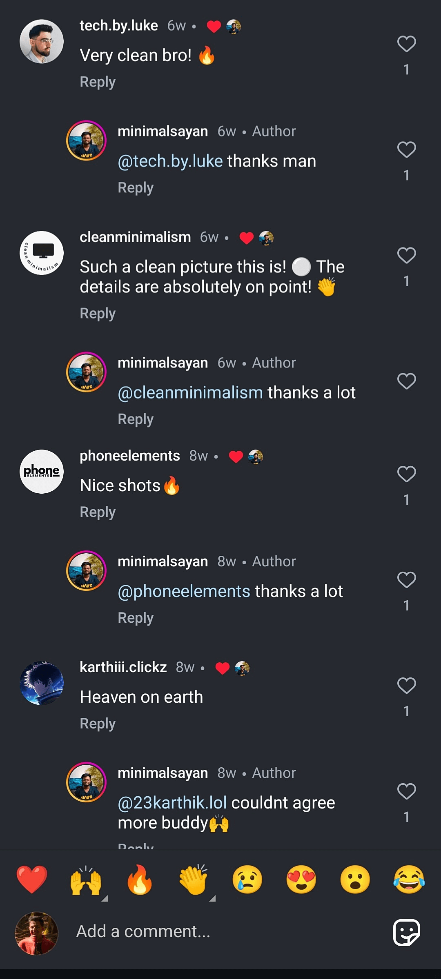Screen dimensions: 441x980
Task: Tap the "Add a comment..." field
Action: pyautogui.click(x=204, y=931)
